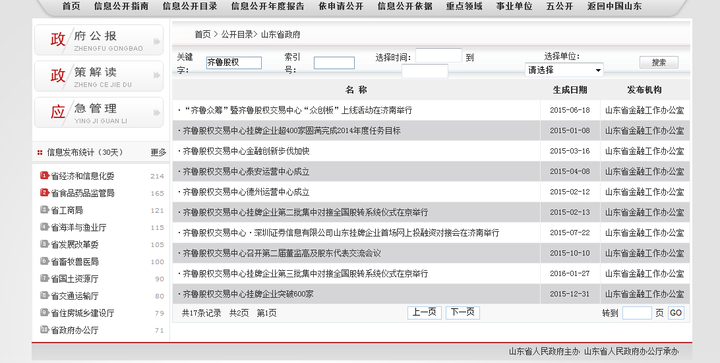
Task: Select 依申请公开 in the navigation
Action: (x=341, y=6)
